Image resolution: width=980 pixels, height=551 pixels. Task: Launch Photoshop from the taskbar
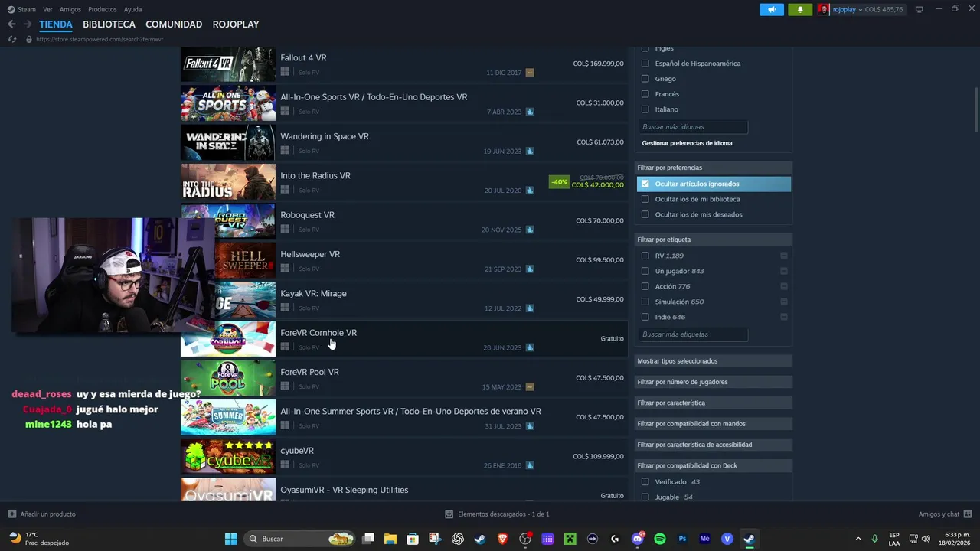(682, 539)
